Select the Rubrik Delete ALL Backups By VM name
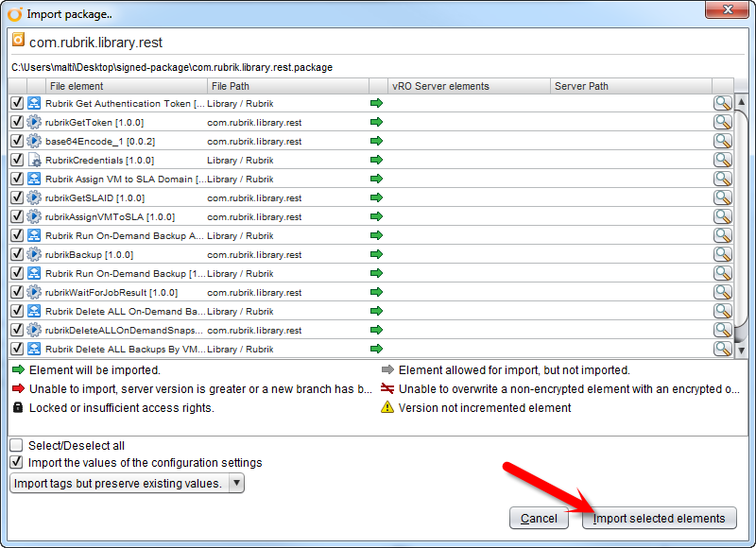Screen dimensions: 756x548 pyautogui.click(x=126, y=349)
